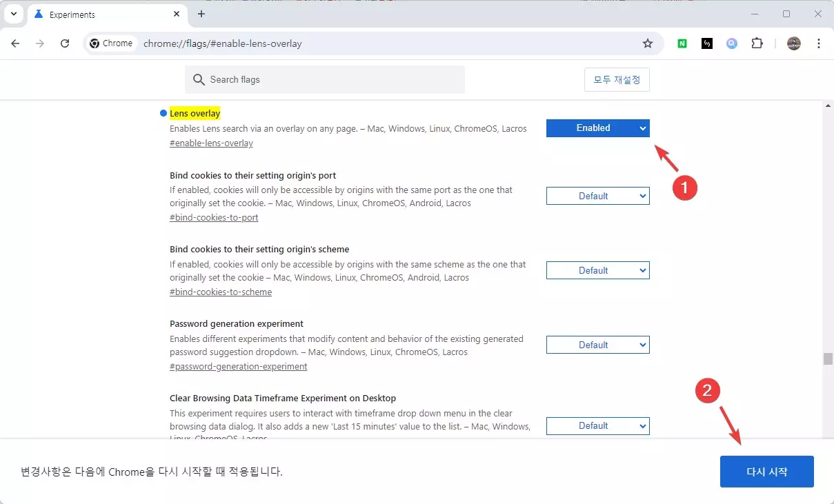Click the 모두 재설정 reset button
The width and height of the screenshot is (834, 504).
pyautogui.click(x=617, y=79)
